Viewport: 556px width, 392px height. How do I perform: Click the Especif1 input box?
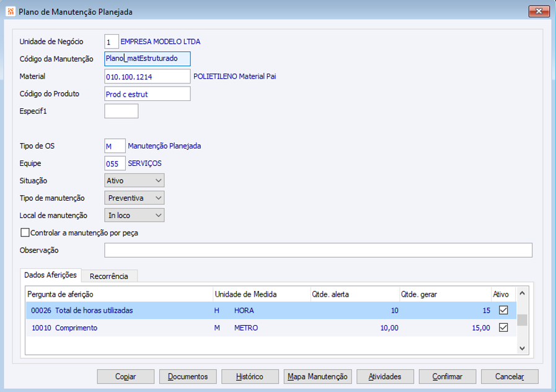tap(121, 111)
